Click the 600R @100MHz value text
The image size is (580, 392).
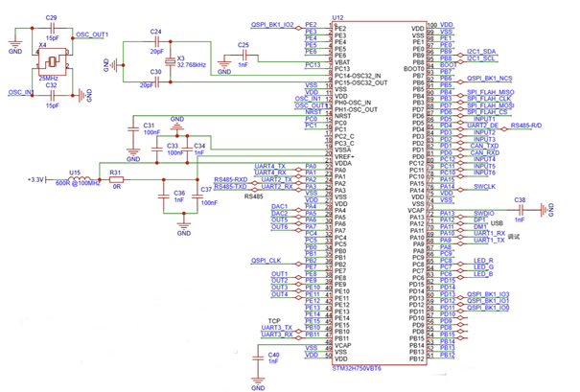(78, 183)
